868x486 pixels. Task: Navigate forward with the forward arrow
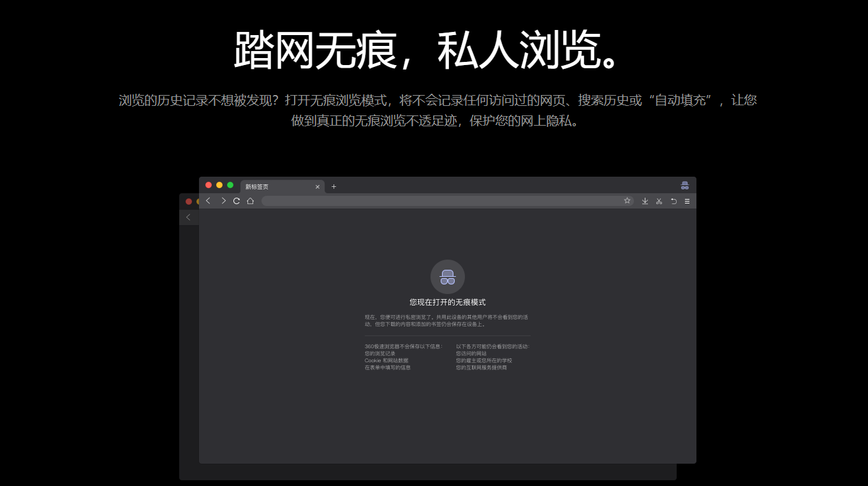pos(223,200)
